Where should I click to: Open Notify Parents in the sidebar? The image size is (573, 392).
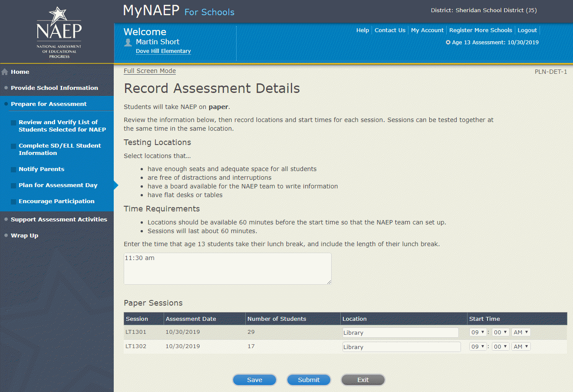[41, 169]
